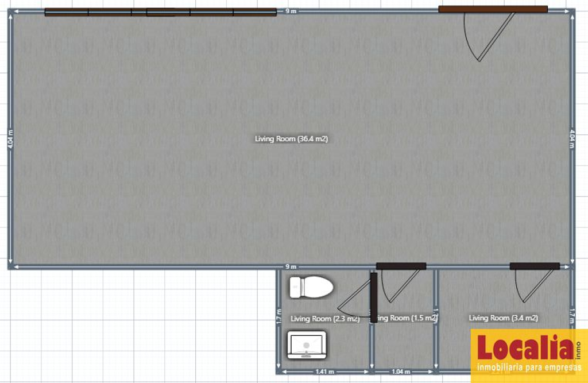Click the "1.04 m" dimension label
Viewport: 588px width, 383px height.
[401, 372]
